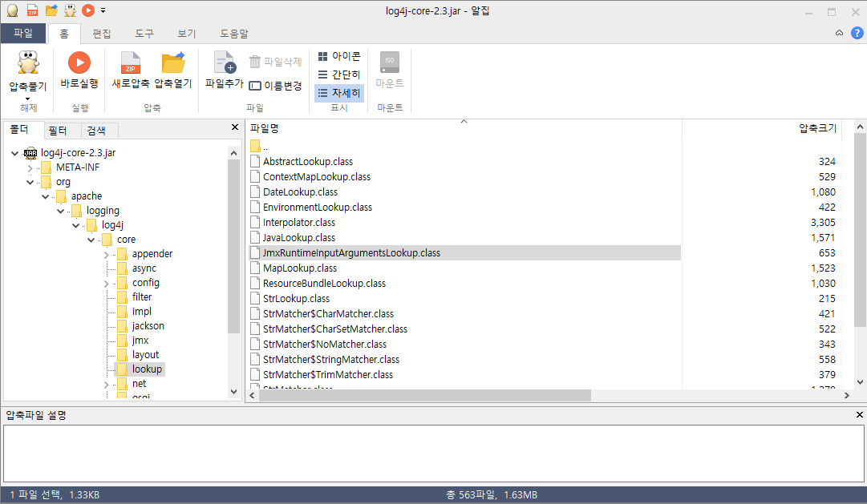Close the folder tree panel
This screenshot has height=504, width=867.
[234, 127]
